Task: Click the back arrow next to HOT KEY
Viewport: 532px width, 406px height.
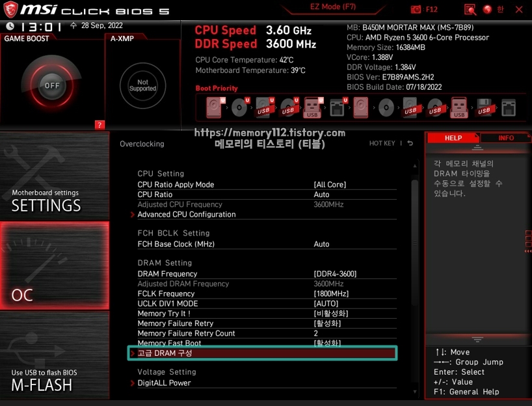Action: click(410, 143)
